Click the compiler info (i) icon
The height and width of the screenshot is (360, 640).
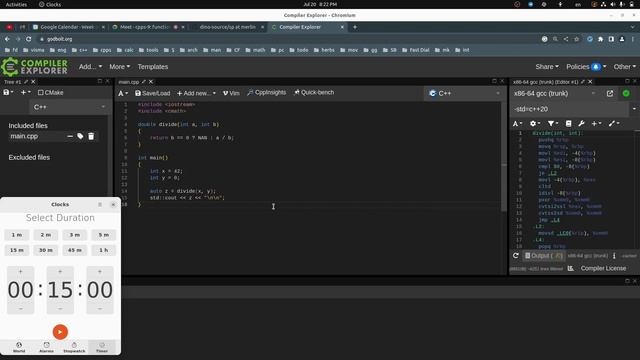[614, 256]
